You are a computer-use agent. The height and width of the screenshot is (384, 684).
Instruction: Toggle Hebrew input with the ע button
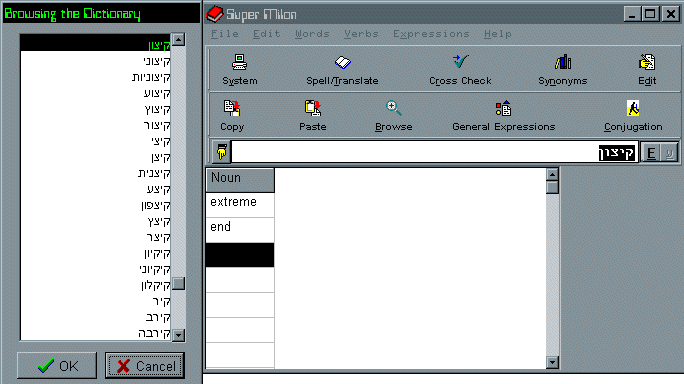[x=669, y=153]
